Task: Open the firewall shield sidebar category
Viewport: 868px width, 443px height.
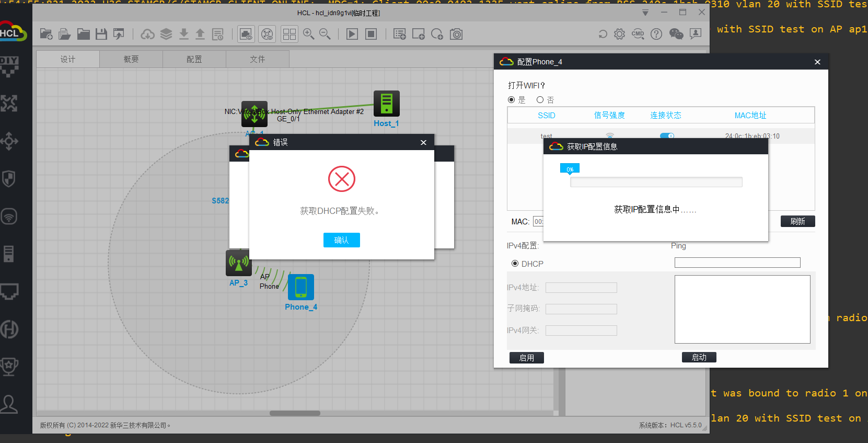Action: pyautogui.click(x=9, y=179)
